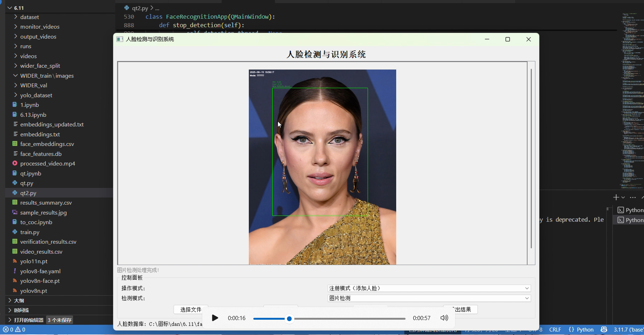Screen dimensions: 644x335
Task: Open the 操作模式 combo box
Action: click(x=429, y=288)
